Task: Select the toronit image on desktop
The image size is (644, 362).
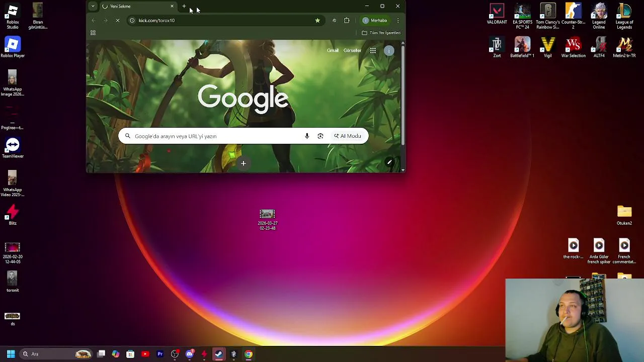Action: click(13, 282)
